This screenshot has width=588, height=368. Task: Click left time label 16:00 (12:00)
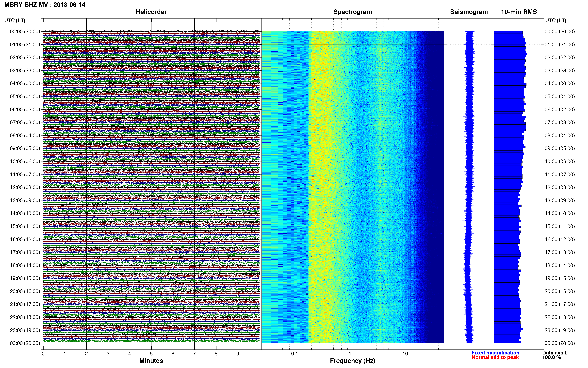(25, 239)
